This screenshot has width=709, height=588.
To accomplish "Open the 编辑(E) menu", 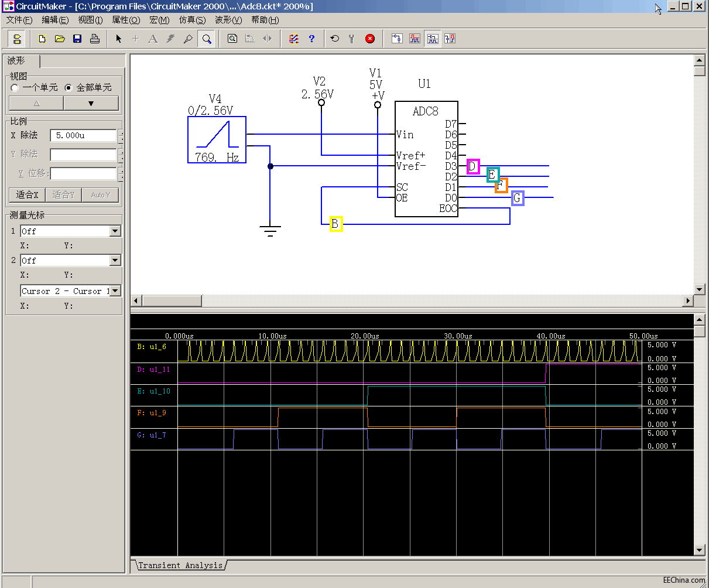I will [x=55, y=20].
